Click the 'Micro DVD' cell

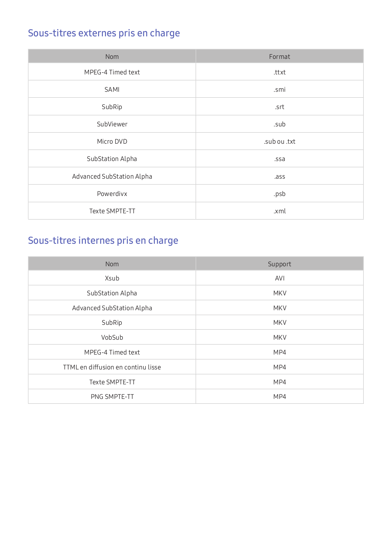click(x=112, y=141)
